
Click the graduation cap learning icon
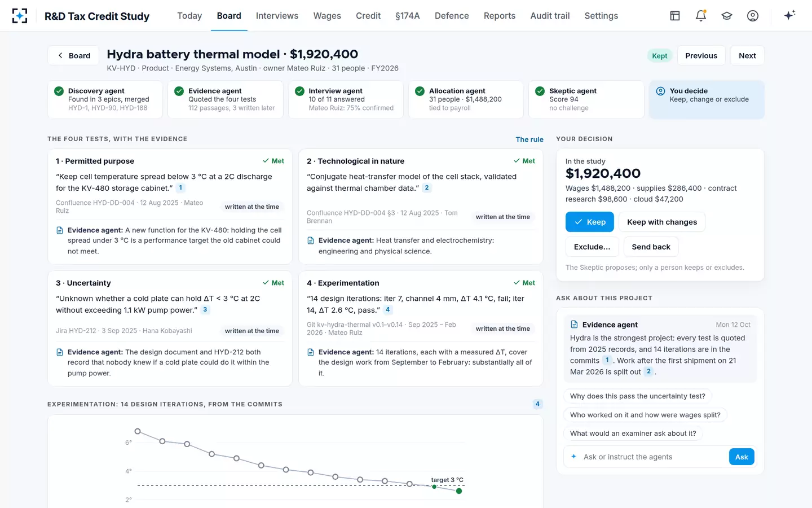(727, 16)
